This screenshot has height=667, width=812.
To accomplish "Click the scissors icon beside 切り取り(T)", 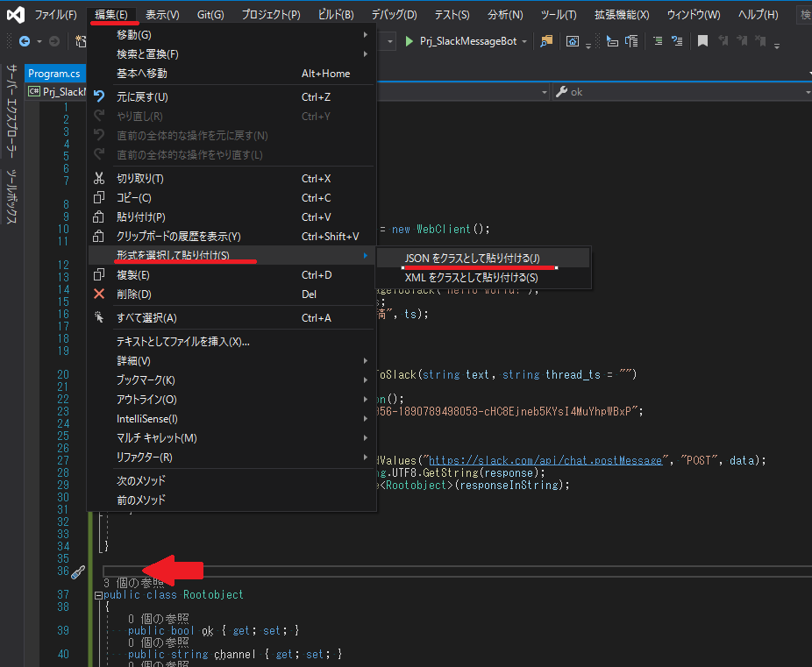I will tap(99, 178).
